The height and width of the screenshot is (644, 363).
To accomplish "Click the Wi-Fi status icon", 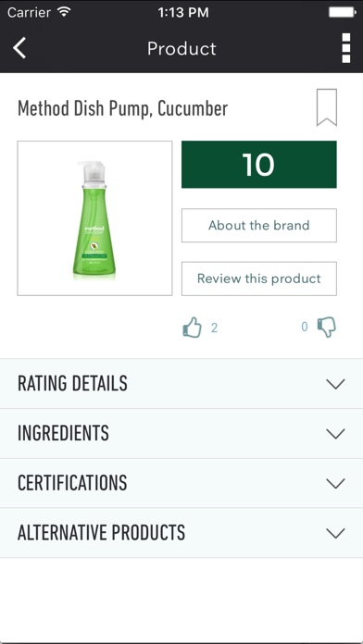I will [64, 12].
